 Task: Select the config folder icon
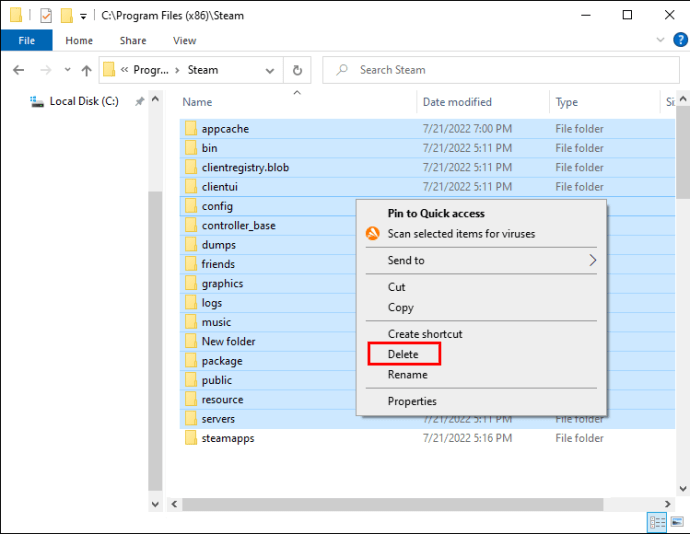(x=191, y=206)
